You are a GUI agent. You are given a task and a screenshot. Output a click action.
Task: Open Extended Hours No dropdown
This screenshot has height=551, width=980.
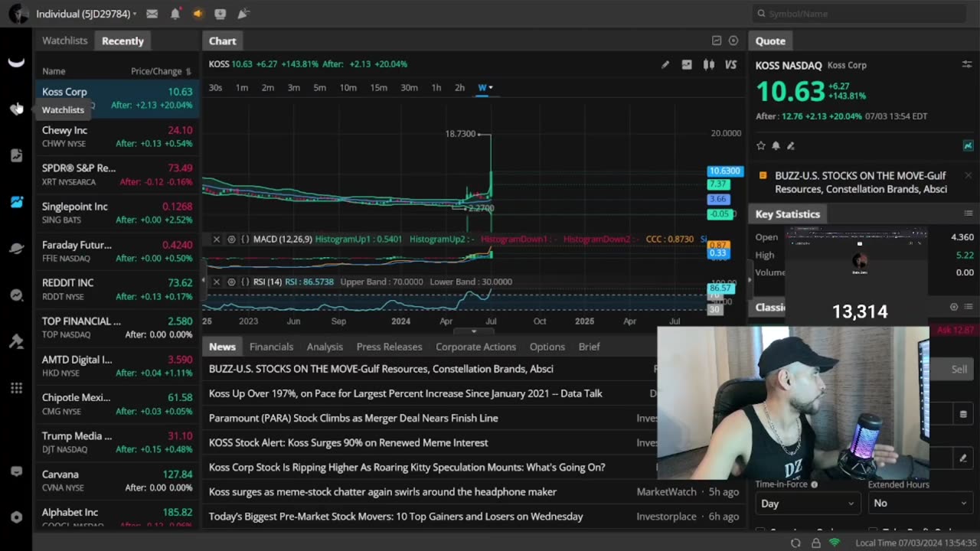922,504
